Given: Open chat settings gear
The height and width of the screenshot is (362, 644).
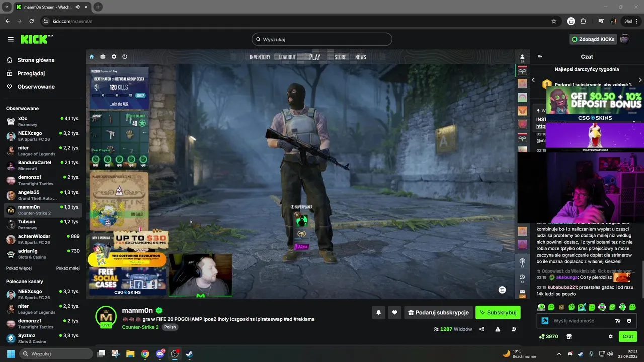Looking at the screenshot, I should click(611, 336).
